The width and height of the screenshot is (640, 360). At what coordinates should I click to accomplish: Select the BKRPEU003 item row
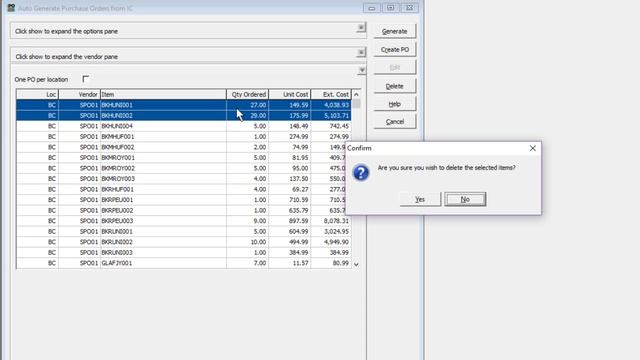point(184,221)
